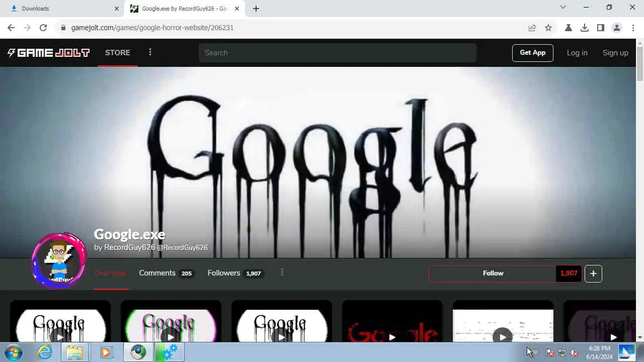The height and width of the screenshot is (362, 644).
Task: Bookmark this tab with the star icon
Action: point(548,28)
